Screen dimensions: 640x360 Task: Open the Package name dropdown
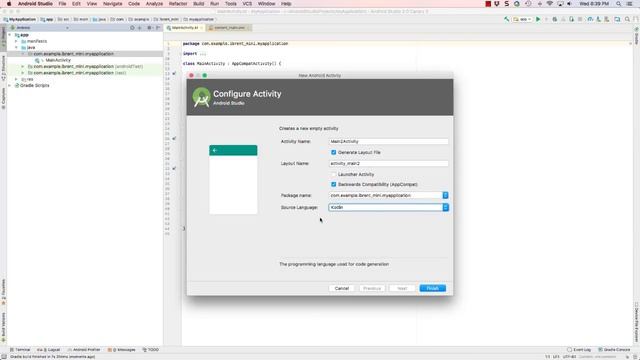pyautogui.click(x=445, y=196)
